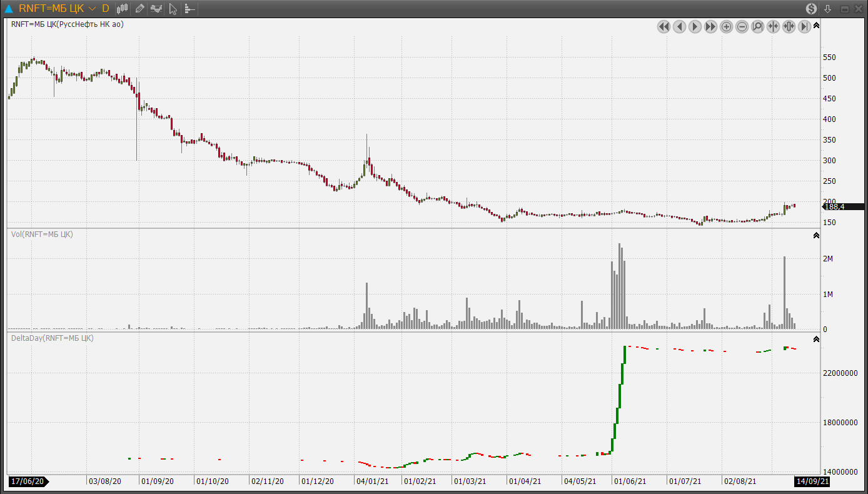The width and height of the screenshot is (868, 494).
Task: Click the down arrow icon in title bar
Action: pos(827,9)
